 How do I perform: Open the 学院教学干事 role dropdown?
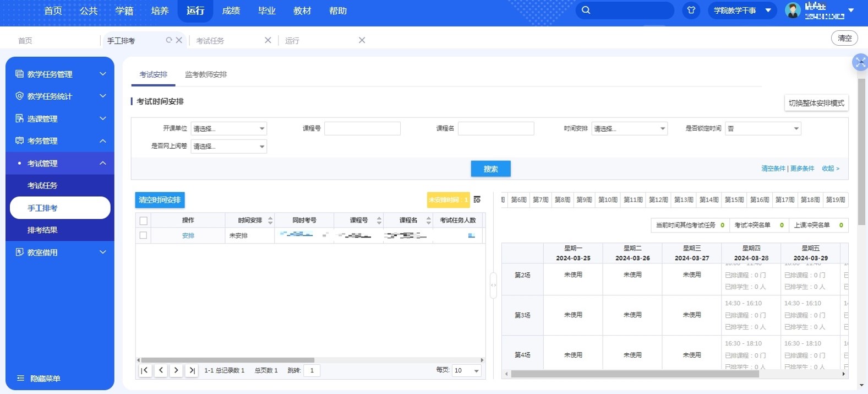click(742, 10)
